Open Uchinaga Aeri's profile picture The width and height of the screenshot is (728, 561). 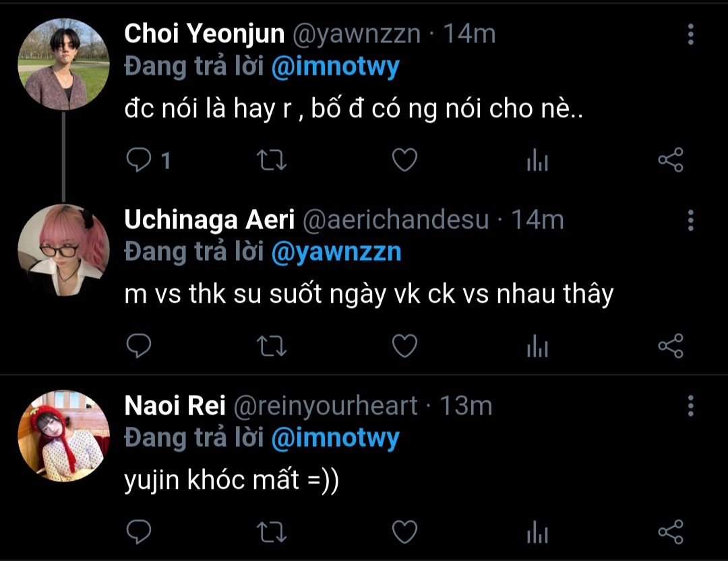coord(63,250)
